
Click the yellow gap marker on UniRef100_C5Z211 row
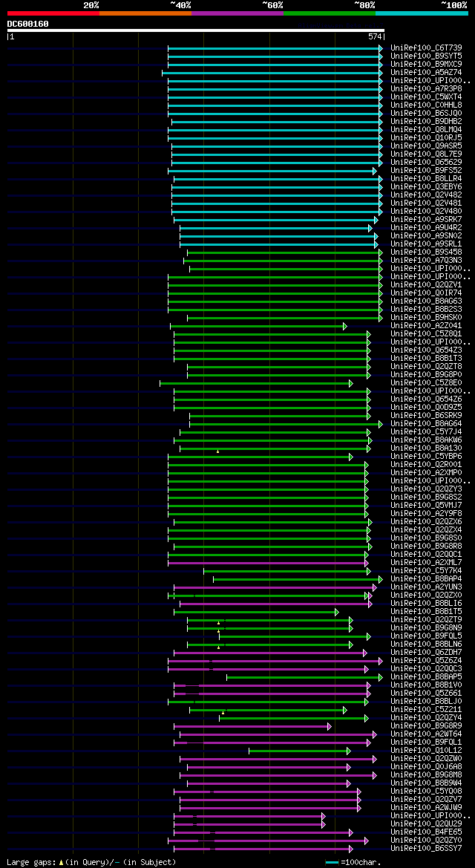(223, 713)
